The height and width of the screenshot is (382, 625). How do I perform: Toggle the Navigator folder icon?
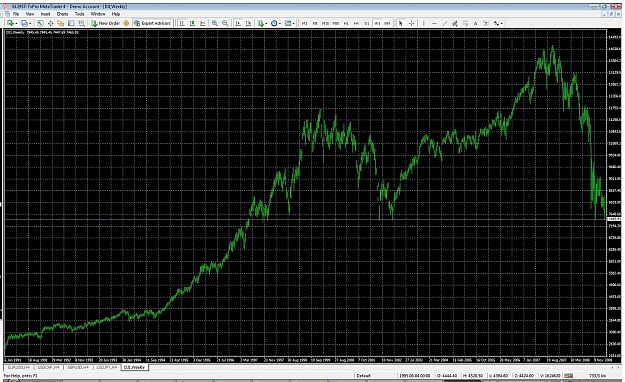pos(61,23)
